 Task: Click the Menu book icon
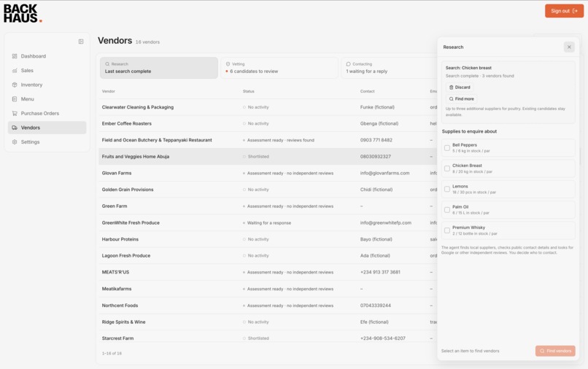coord(15,99)
